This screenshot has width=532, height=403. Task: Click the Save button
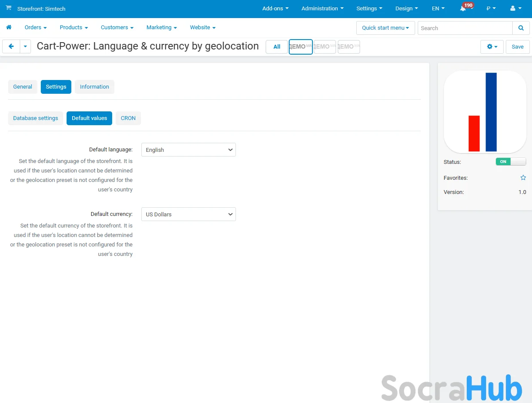point(517,46)
